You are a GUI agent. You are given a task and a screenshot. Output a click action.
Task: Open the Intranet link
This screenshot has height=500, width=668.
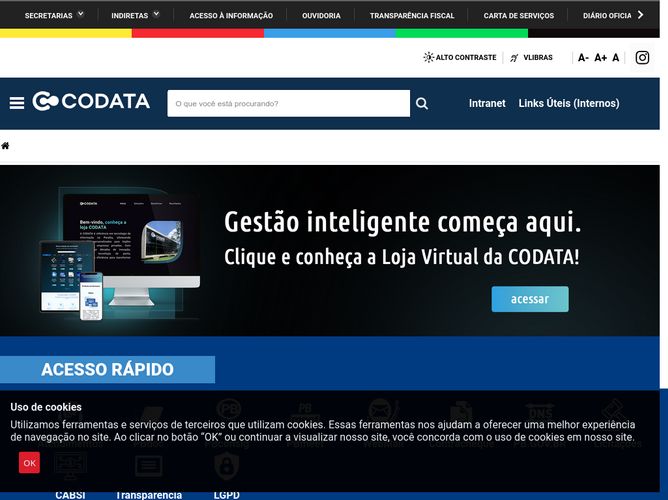[x=487, y=103]
